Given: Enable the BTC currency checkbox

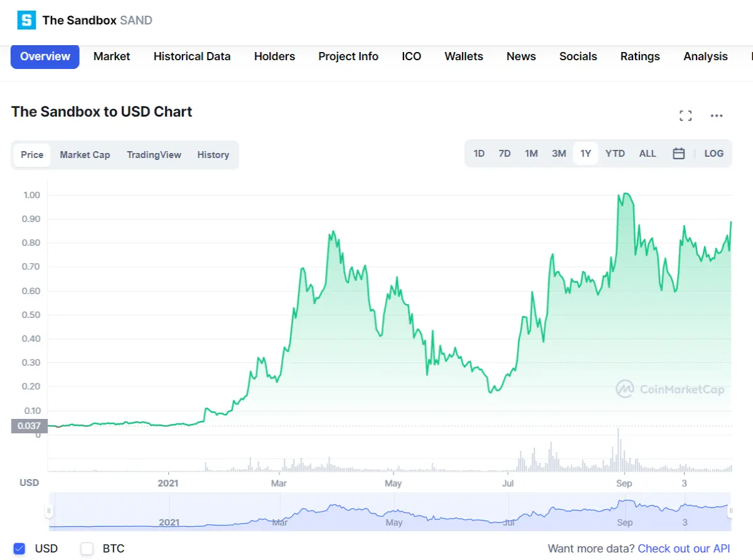Looking at the screenshot, I should [x=87, y=549].
